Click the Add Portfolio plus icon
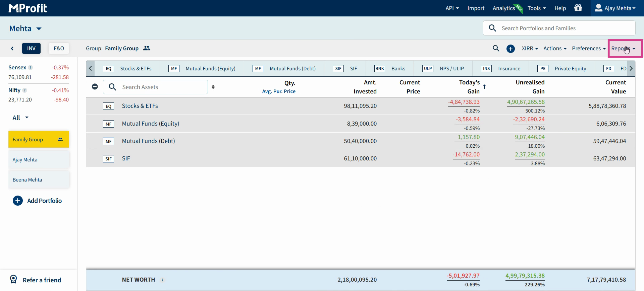Viewport: 644px width, 291px height. [x=18, y=201]
